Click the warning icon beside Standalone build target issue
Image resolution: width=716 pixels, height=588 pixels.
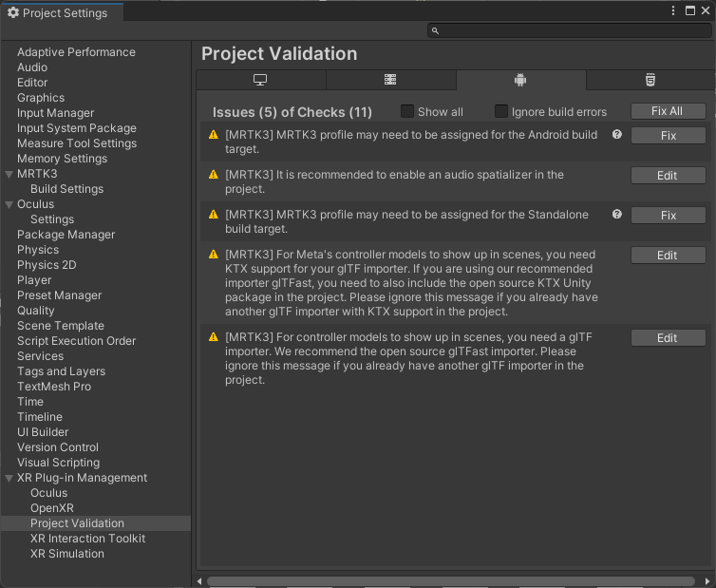[214, 215]
